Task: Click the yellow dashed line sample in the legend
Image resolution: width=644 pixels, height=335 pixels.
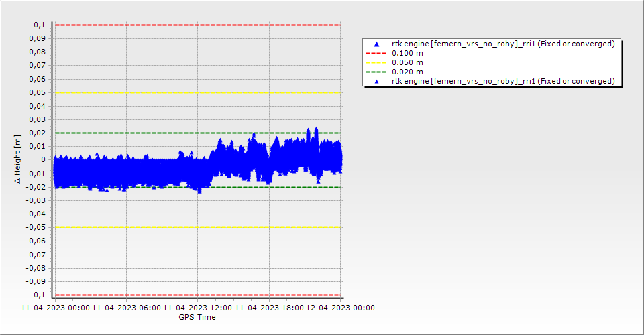Action: tap(376, 62)
